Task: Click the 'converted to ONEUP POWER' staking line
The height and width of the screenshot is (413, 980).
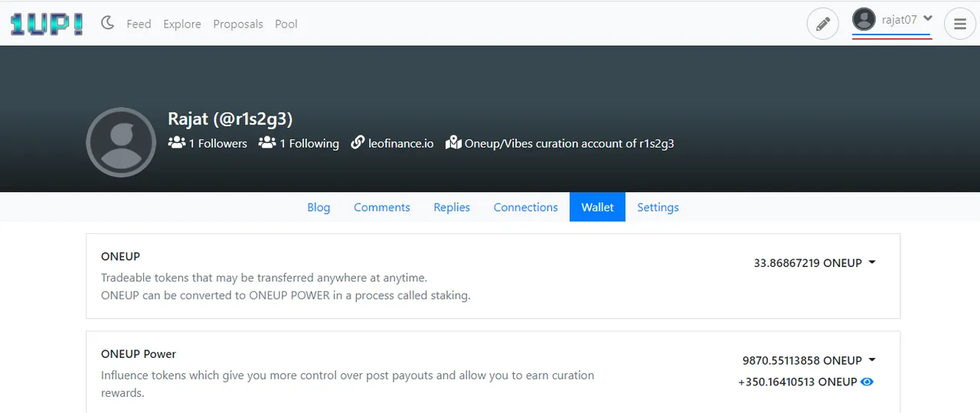Action: [x=286, y=295]
